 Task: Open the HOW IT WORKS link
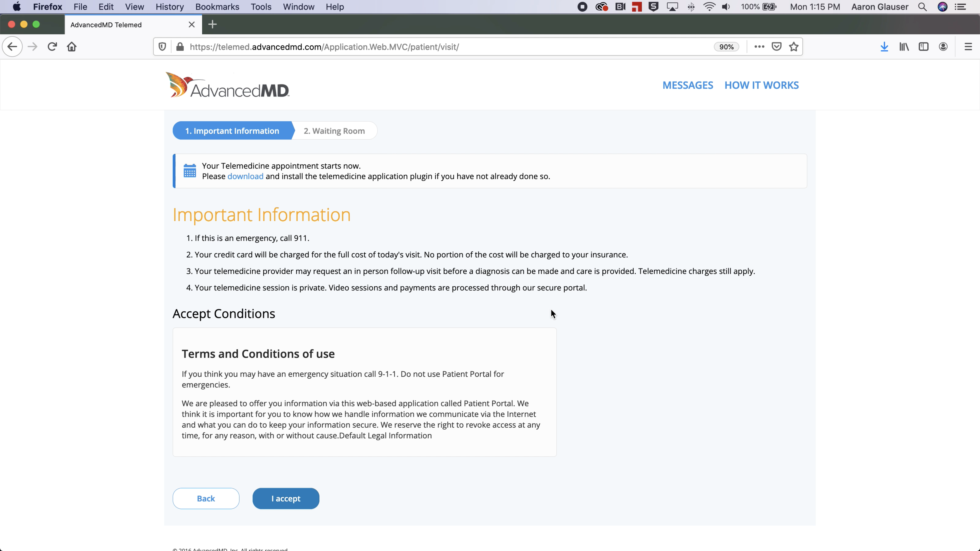(x=761, y=85)
